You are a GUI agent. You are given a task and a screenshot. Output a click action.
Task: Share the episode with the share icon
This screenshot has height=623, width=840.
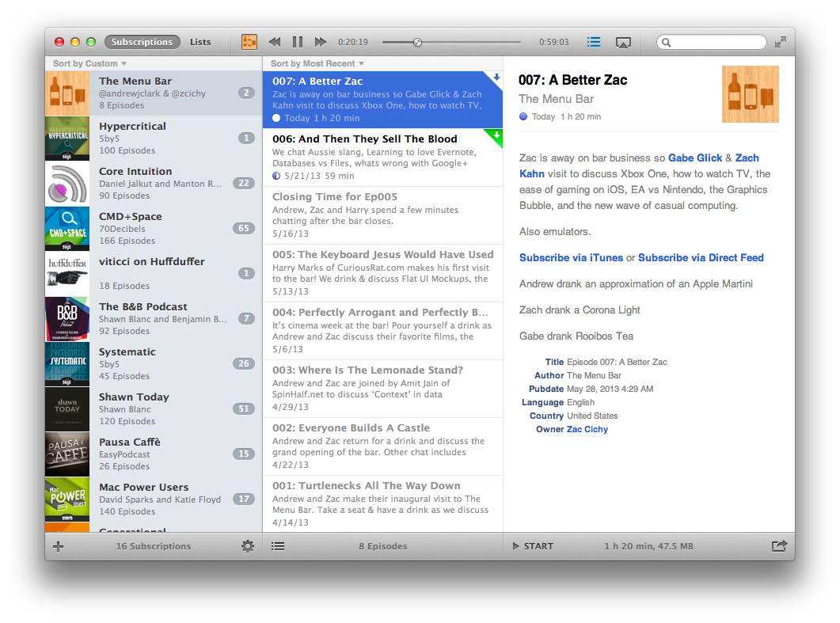pyautogui.click(x=780, y=546)
